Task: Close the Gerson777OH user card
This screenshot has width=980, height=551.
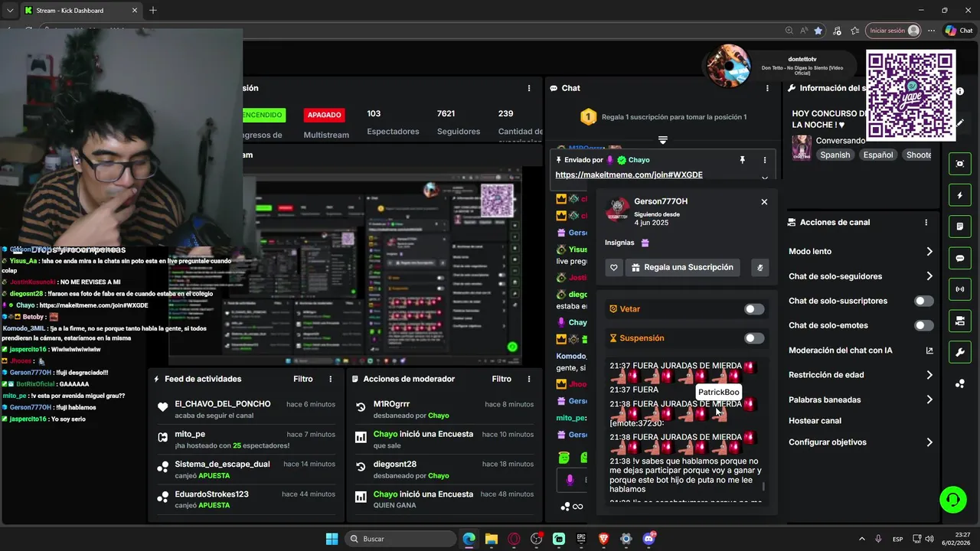Action: tap(764, 202)
